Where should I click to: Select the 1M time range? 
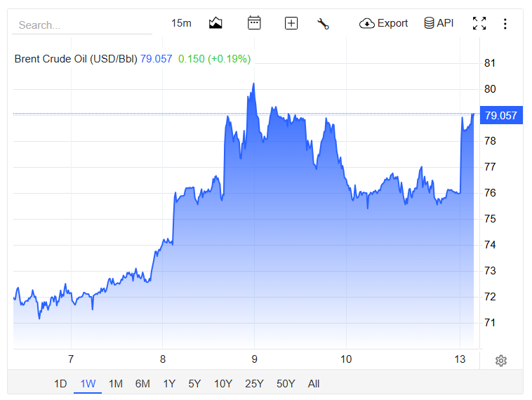[x=116, y=384]
